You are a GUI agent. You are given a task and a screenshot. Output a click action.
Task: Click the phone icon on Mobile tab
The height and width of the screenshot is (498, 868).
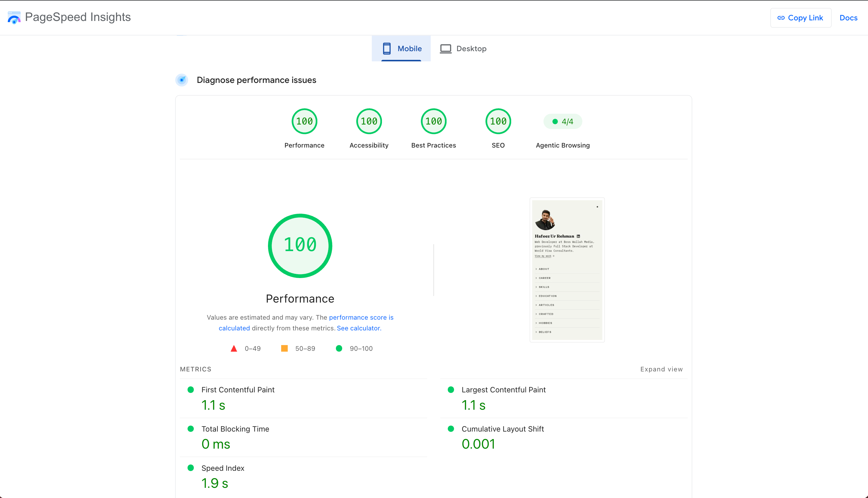tap(386, 48)
